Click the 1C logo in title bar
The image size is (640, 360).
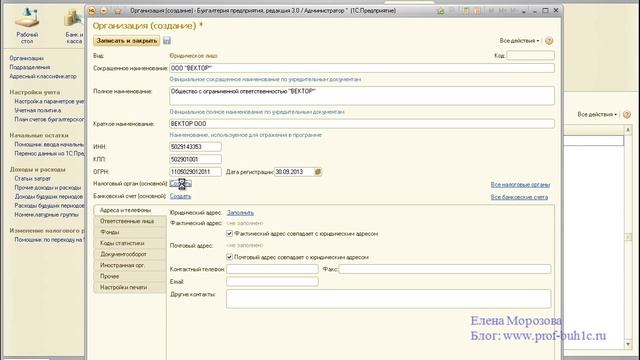(x=91, y=11)
